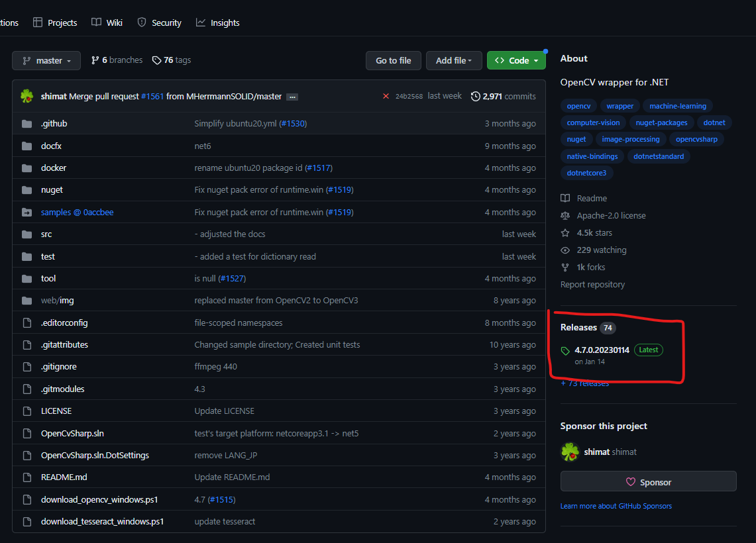The width and height of the screenshot is (756, 543).
Task: Open Learn more about GitHub Sponsors
Action: 616,506
